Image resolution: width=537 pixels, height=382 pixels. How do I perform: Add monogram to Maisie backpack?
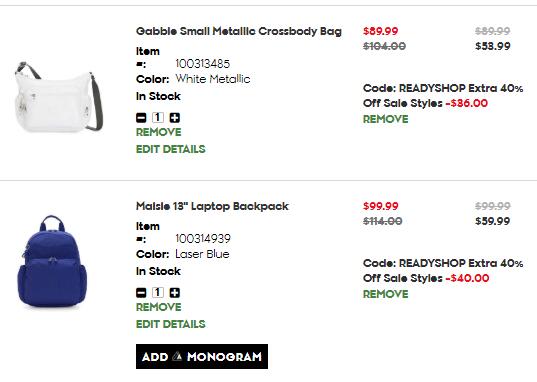(202, 357)
